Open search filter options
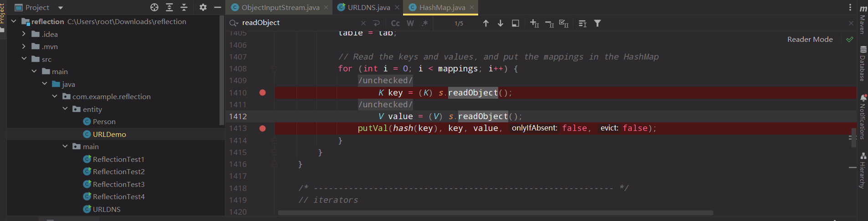Image resolution: width=868 pixels, height=221 pixels. 597,23
